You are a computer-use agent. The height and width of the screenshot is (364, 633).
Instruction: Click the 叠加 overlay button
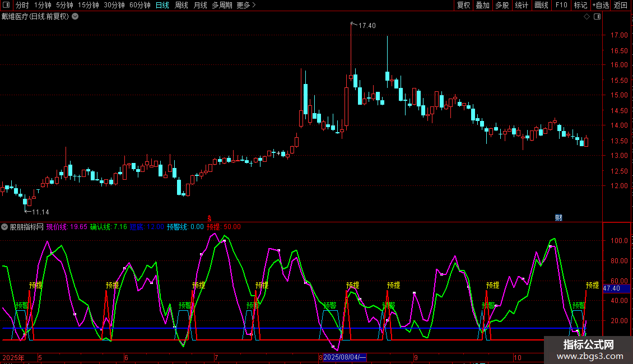482,5
